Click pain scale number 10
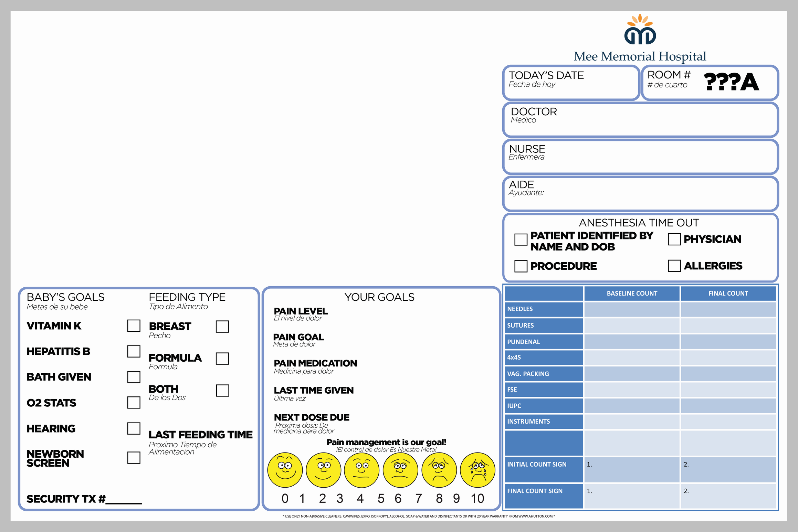 [477, 499]
